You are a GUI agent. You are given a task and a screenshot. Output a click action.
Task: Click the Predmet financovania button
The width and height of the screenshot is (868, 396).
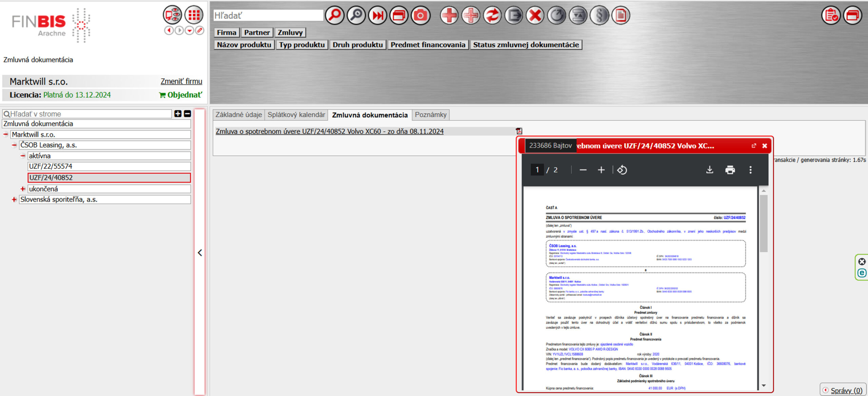point(428,45)
